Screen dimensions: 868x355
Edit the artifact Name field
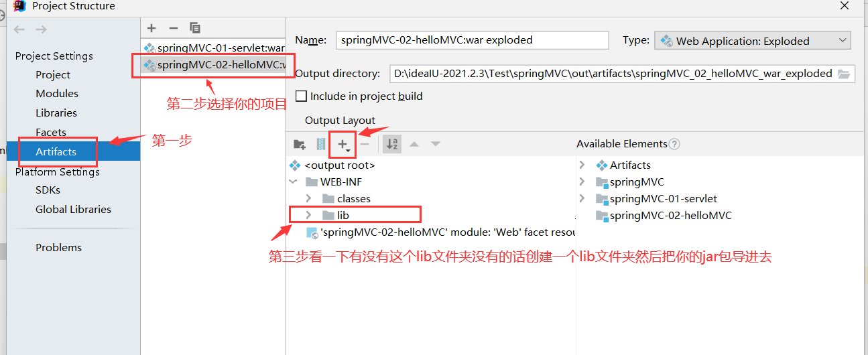point(472,40)
